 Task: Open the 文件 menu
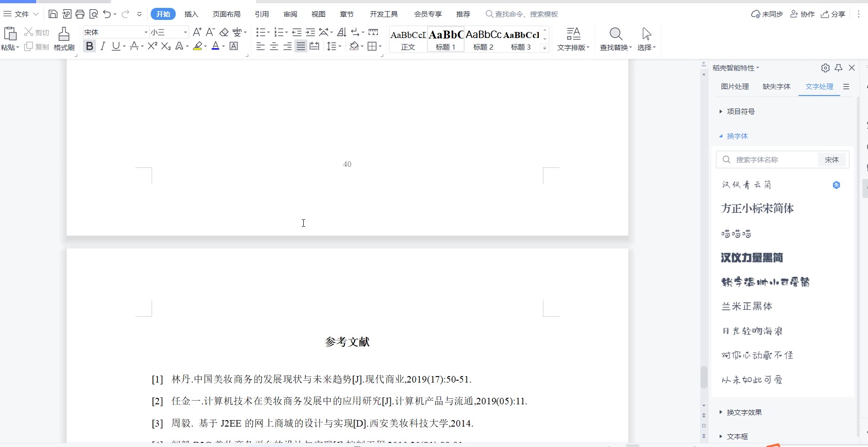[x=21, y=14]
